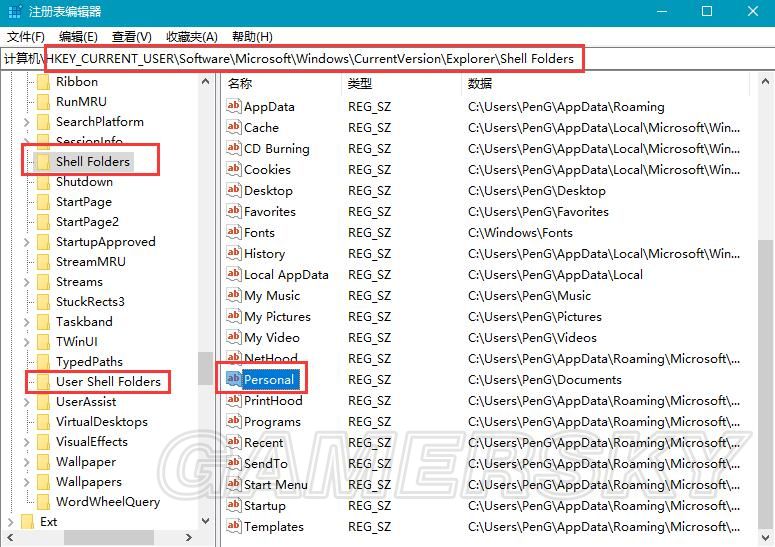Screen dimensions: 775x547
Task: Click tree pane horizontal scroll right arrow
Action: pyautogui.click(x=188, y=537)
